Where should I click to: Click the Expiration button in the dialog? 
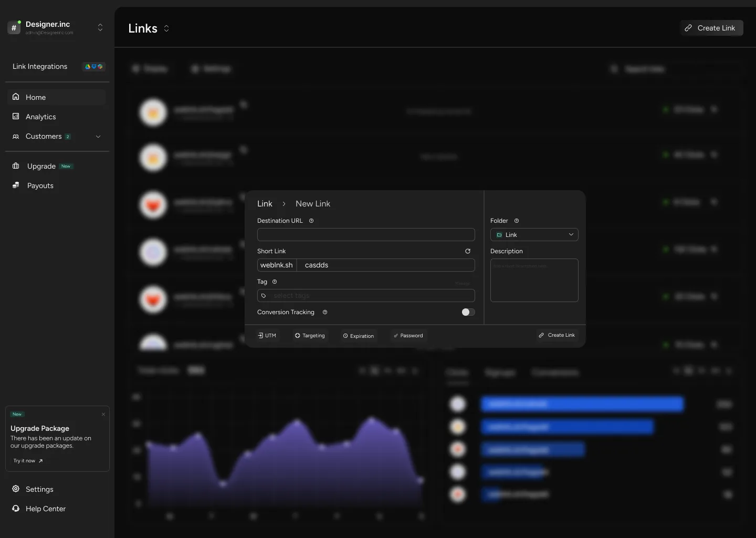(x=359, y=336)
